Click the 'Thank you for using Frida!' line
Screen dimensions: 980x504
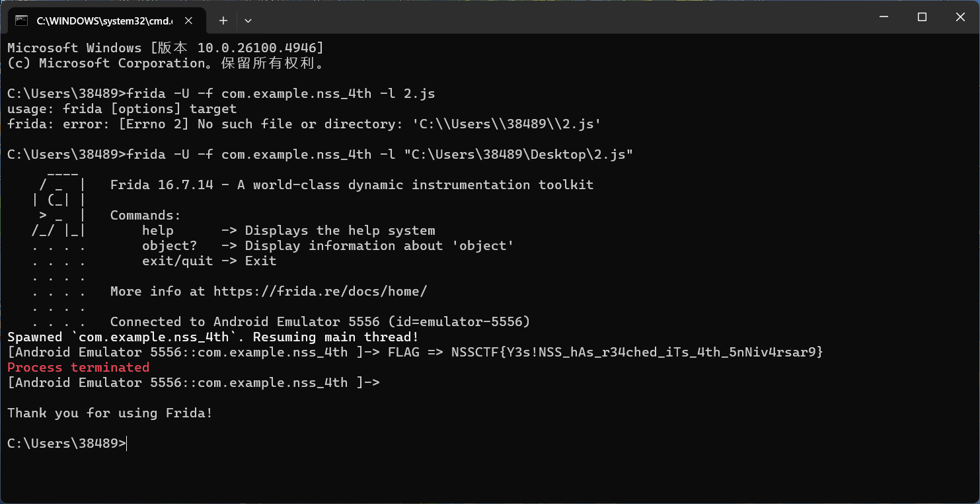[x=110, y=413]
